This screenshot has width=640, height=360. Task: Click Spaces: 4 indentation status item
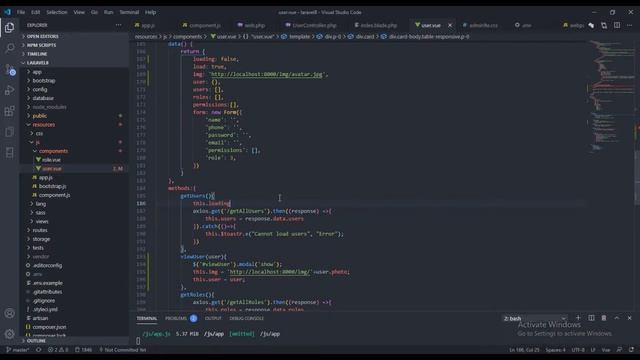(556, 350)
